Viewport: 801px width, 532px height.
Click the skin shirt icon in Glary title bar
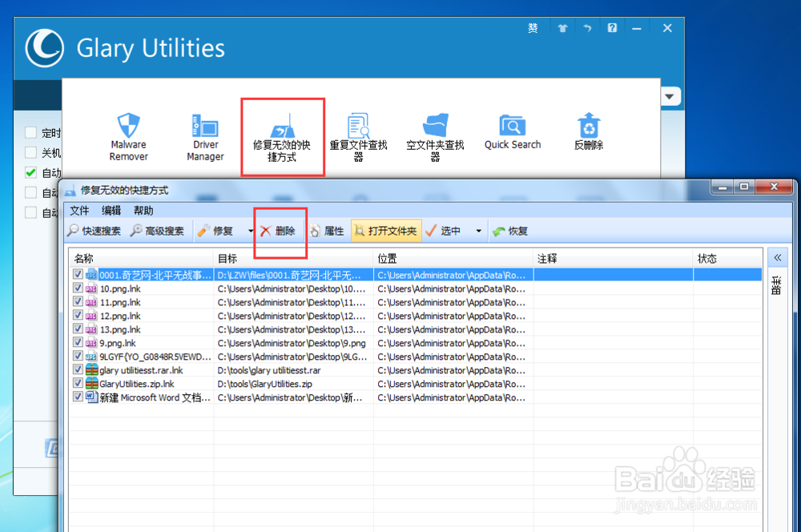[562, 28]
